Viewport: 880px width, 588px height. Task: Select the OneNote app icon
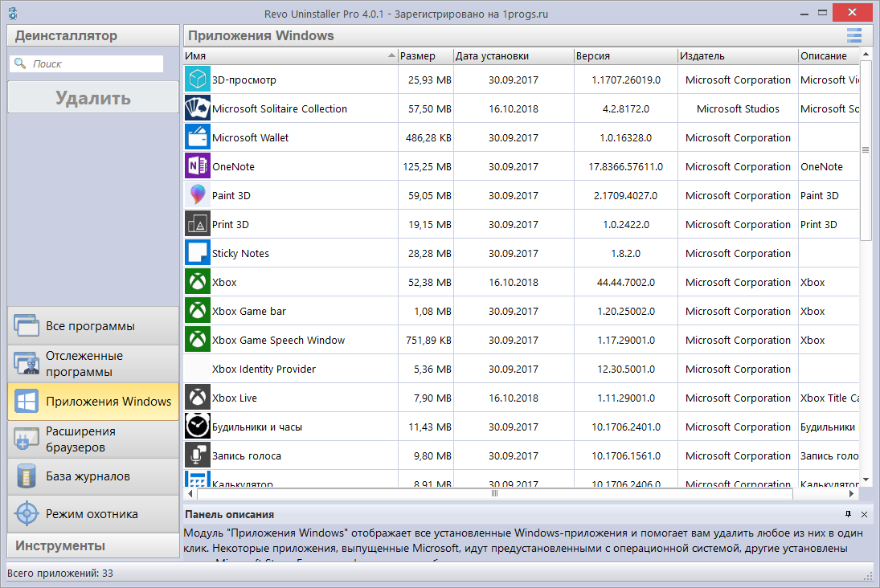point(197,165)
